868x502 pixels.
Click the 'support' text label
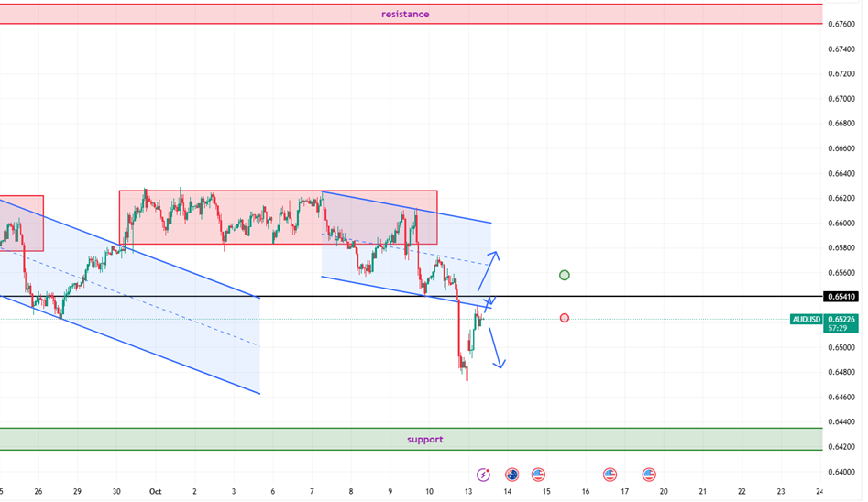424,440
